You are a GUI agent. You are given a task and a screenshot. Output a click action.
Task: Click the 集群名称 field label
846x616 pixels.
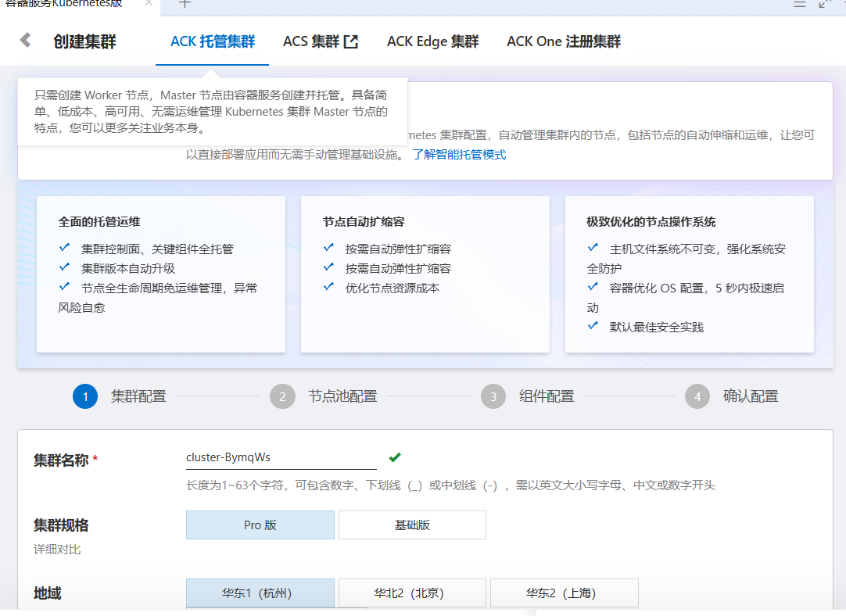coord(61,460)
